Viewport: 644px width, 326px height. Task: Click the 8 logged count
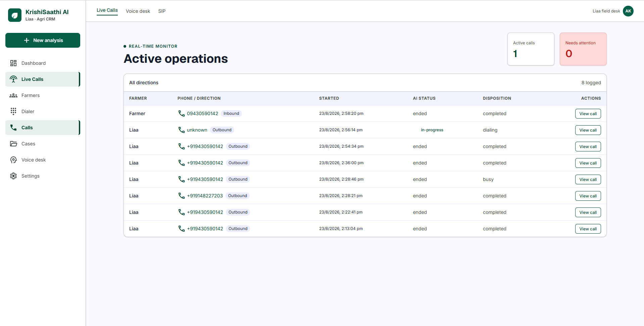pyautogui.click(x=591, y=83)
